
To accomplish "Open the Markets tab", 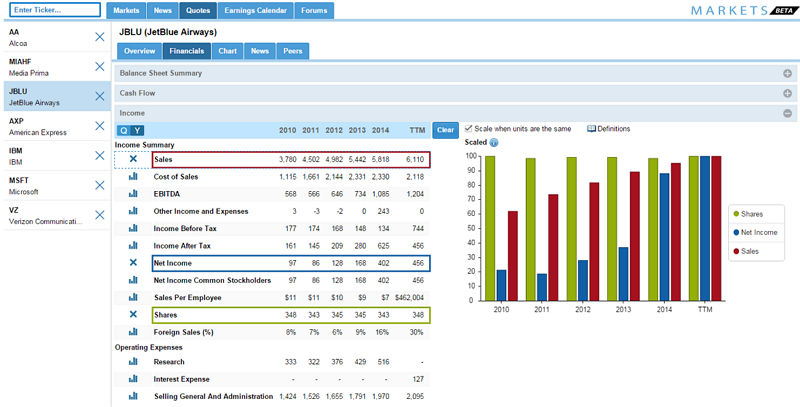I will click(x=126, y=11).
